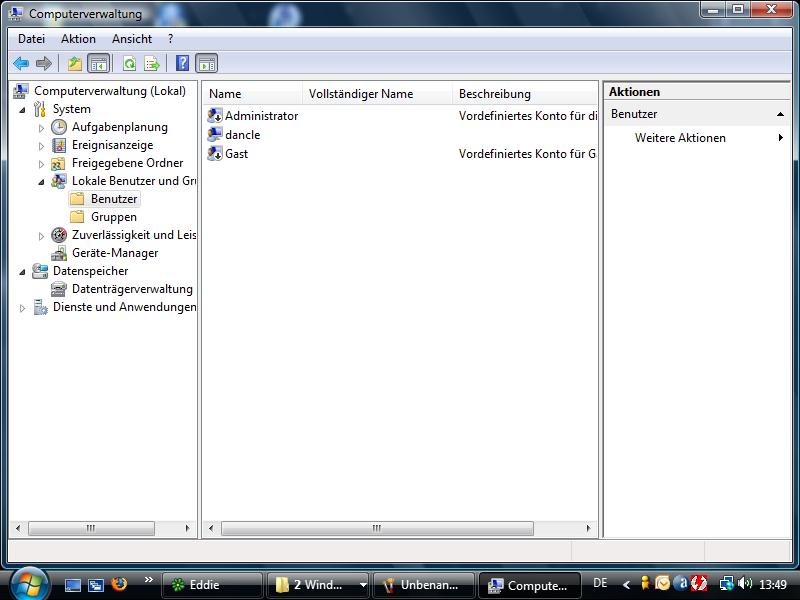This screenshot has width=800, height=600.
Task: Click the Firefox icon in the taskbar
Action: point(119,584)
